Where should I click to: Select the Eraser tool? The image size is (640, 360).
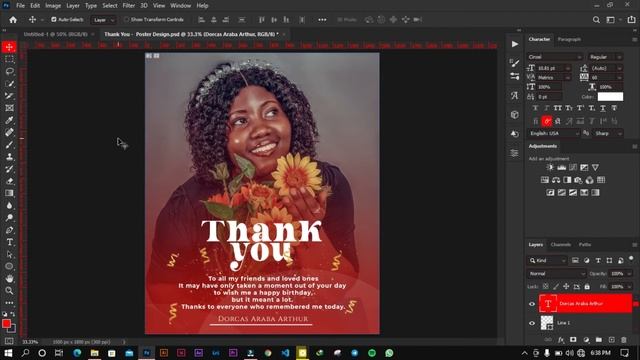click(9, 181)
